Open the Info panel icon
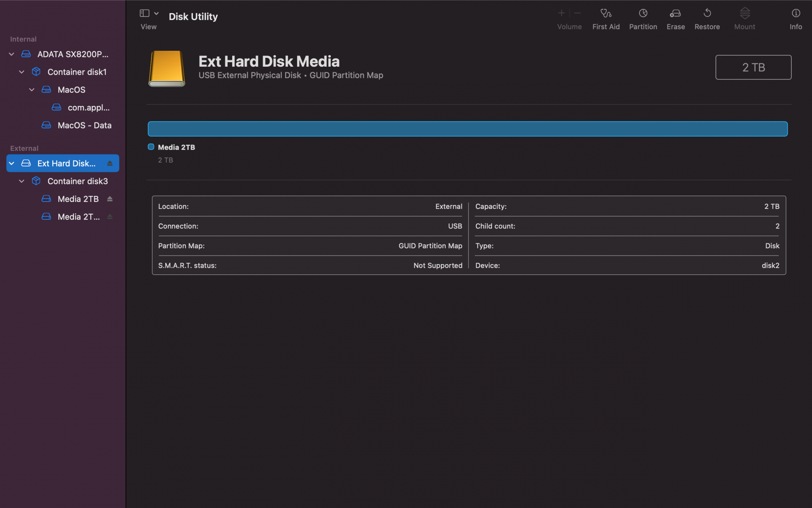The image size is (812, 508). pyautogui.click(x=796, y=13)
